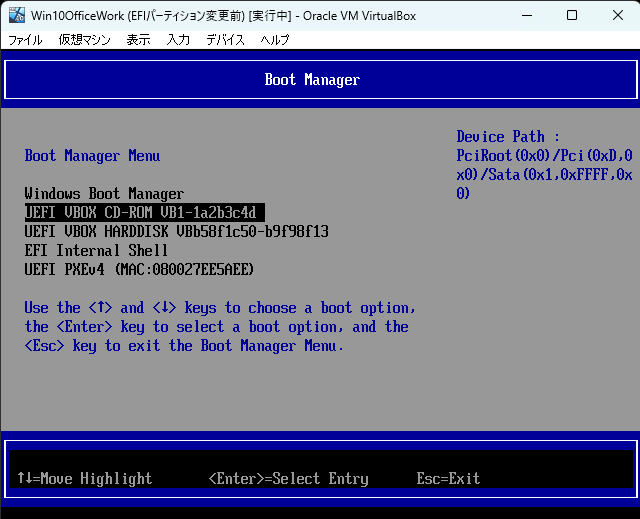
Task: Select EFI Internal Shell entry
Action: (x=96, y=251)
